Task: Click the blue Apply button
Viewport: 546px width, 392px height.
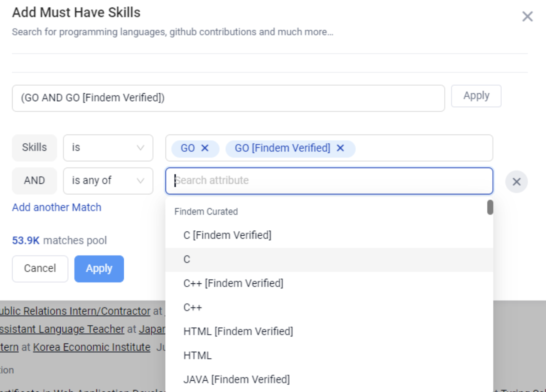Action: [x=99, y=269]
